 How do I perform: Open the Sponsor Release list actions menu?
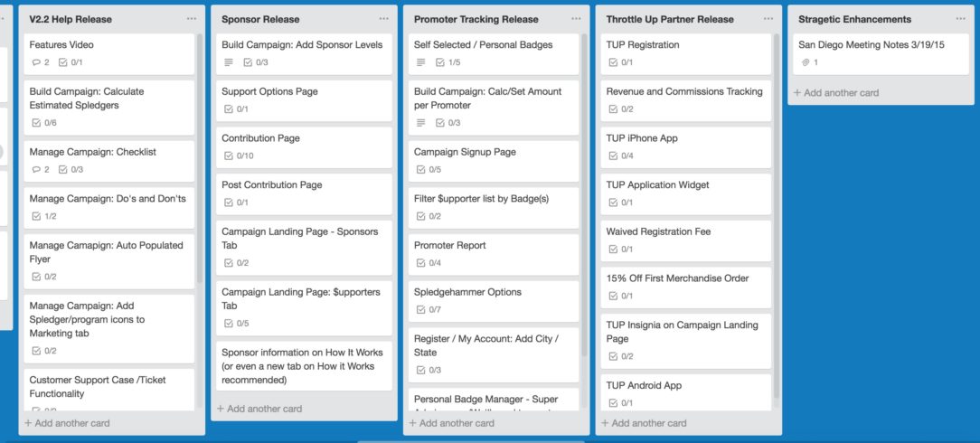tap(383, 19)
